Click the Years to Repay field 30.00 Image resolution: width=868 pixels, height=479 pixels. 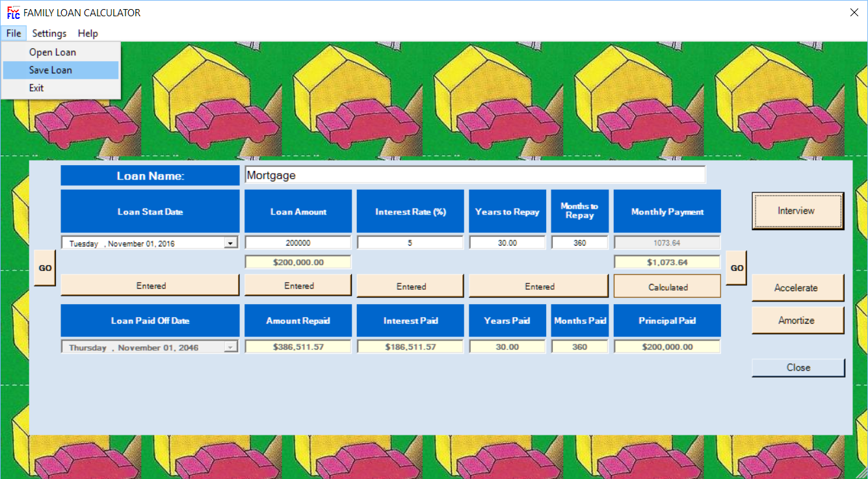(507, 242)
